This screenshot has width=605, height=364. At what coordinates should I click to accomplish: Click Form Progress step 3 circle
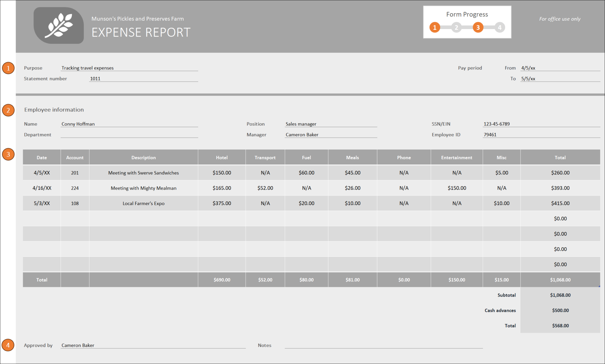click(x=478, y=27)
